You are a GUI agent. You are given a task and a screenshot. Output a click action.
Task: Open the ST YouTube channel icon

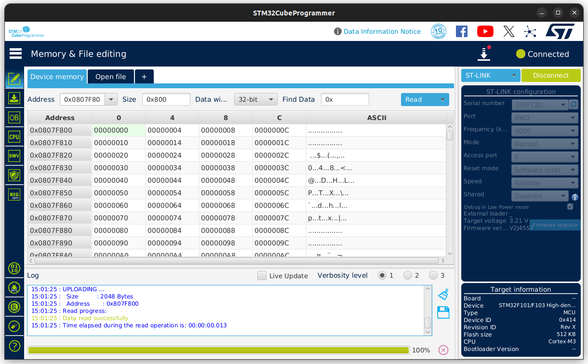(x=485, y=31)
